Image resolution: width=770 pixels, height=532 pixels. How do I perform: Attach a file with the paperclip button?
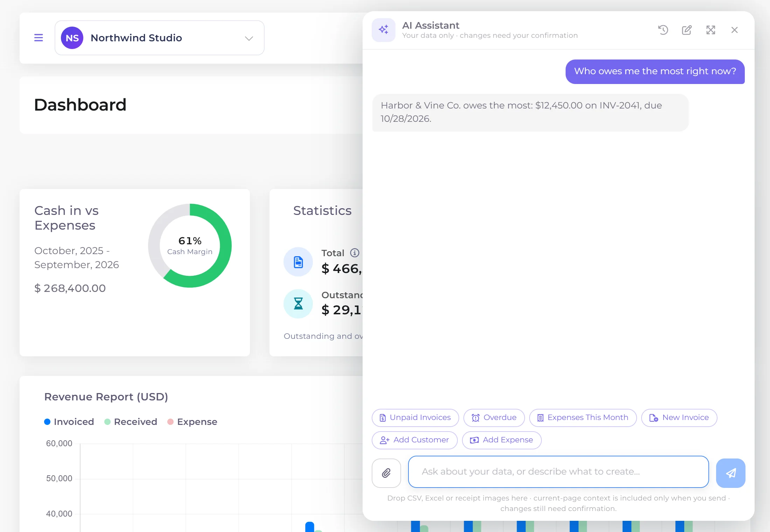386,473
